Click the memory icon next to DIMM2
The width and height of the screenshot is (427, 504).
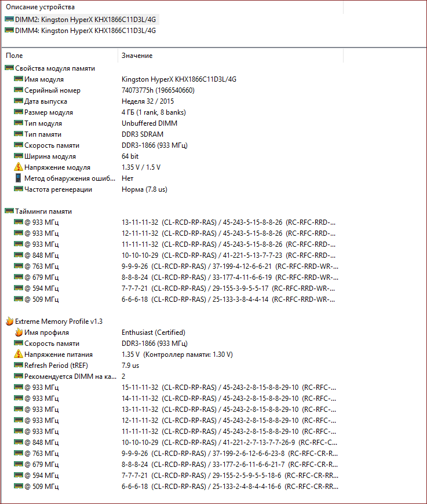[9, 19]
